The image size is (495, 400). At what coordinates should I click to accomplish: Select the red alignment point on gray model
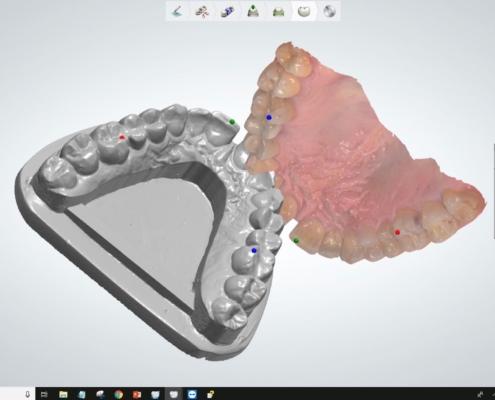[122, 137]
